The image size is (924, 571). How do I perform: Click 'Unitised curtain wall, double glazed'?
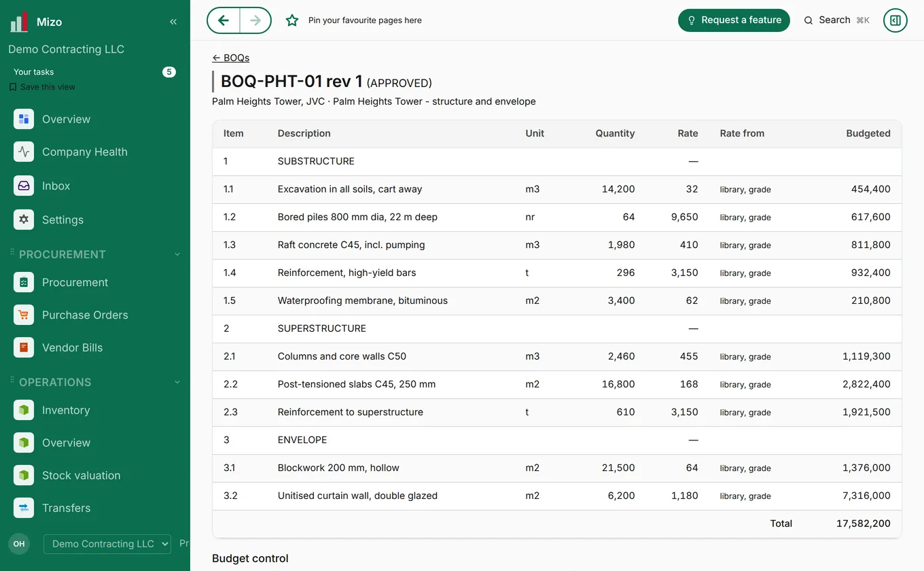357,496
